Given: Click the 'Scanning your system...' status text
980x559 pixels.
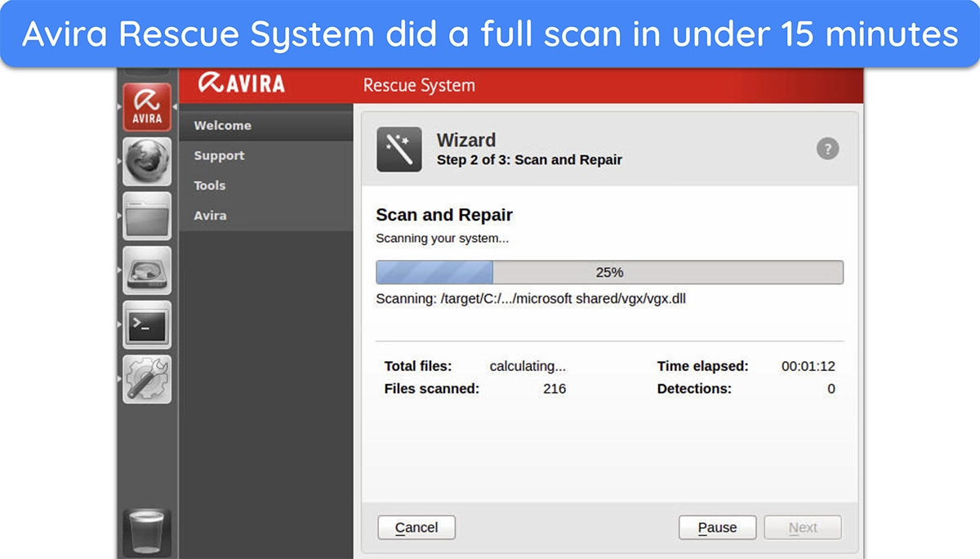Looking at the screenshot, I should (x=442, y=239).
